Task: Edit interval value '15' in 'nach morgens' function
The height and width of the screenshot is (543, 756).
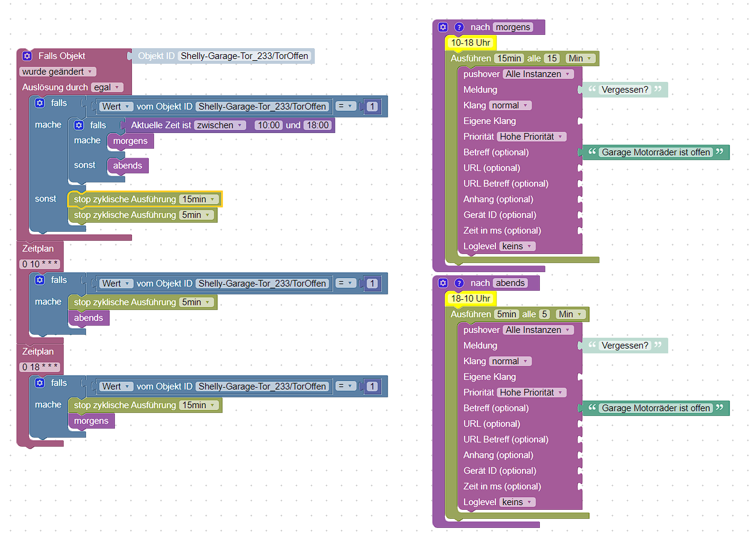Action: 551,58
